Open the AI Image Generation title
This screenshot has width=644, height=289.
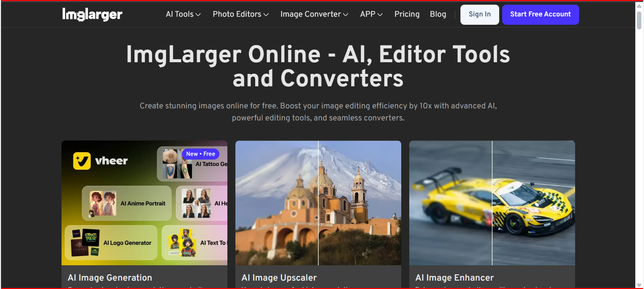point(110,278)
